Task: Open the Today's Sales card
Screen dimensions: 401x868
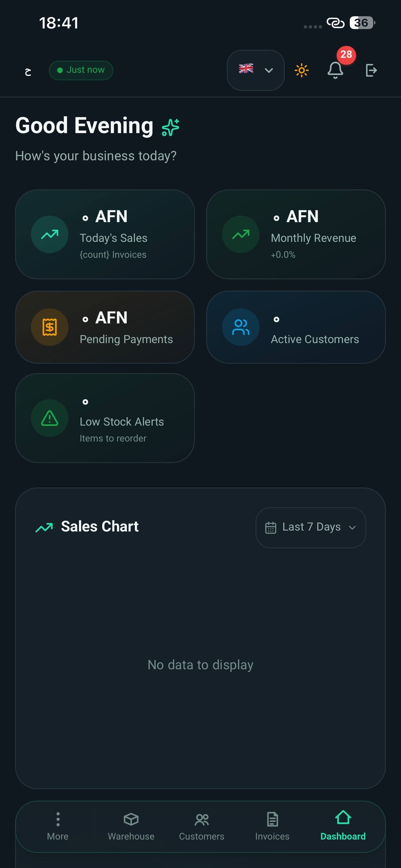Action: coord(105,234)
